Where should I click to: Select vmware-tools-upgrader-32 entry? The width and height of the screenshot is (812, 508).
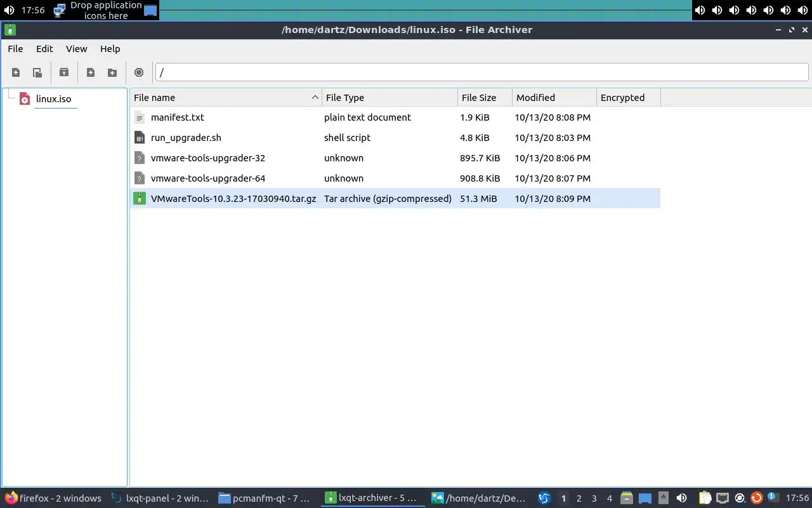point(395,158)
